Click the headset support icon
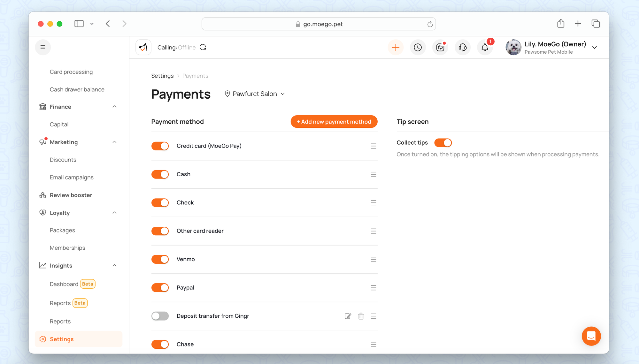Image resolution: width=639 pixels, height=364 pixels. pos(462,47)
